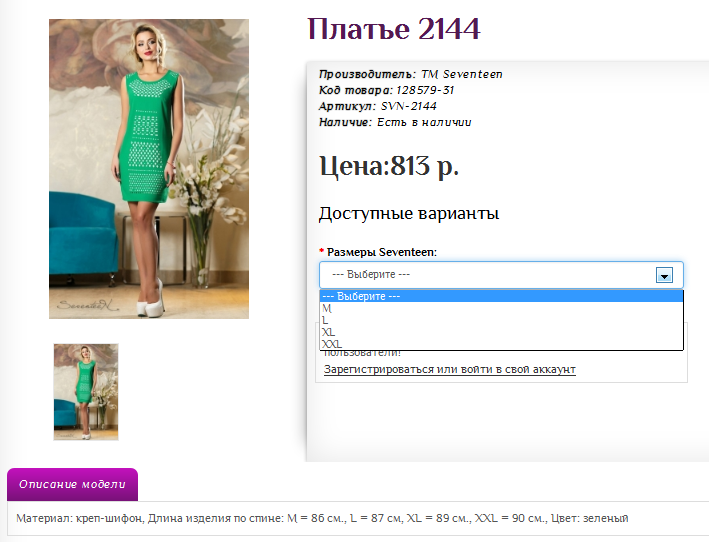Select size M from the dropdown list
709x542 pixels.
(501, 308)
